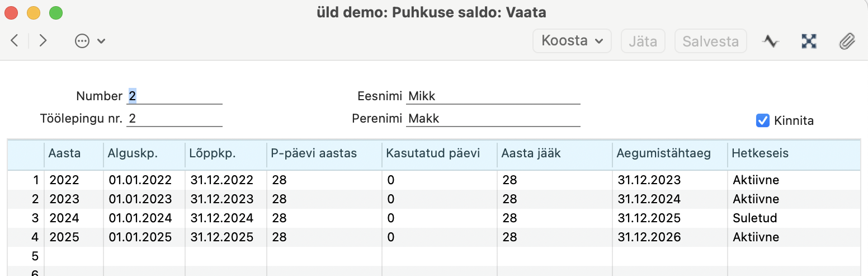
Task: Click the yellow minimize window button
Action: pyautogui.click(x=34, y=12)
